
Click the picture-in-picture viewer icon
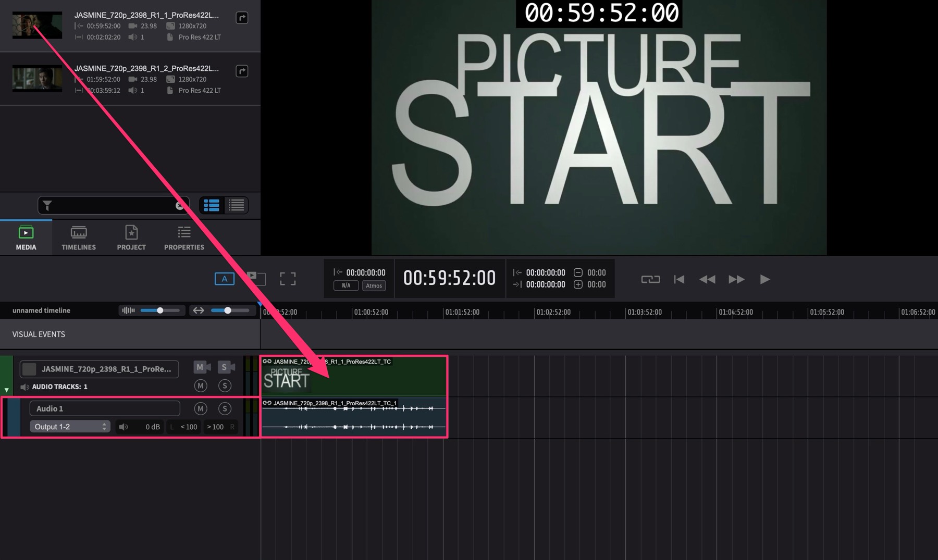point(256,278)
